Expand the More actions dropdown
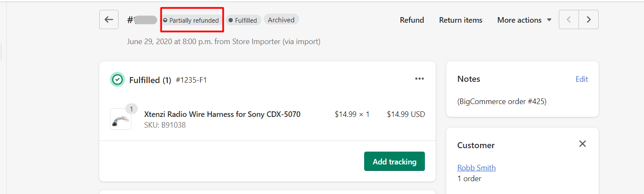The height and width of the screenshot is (194, 644). point(524,20)
